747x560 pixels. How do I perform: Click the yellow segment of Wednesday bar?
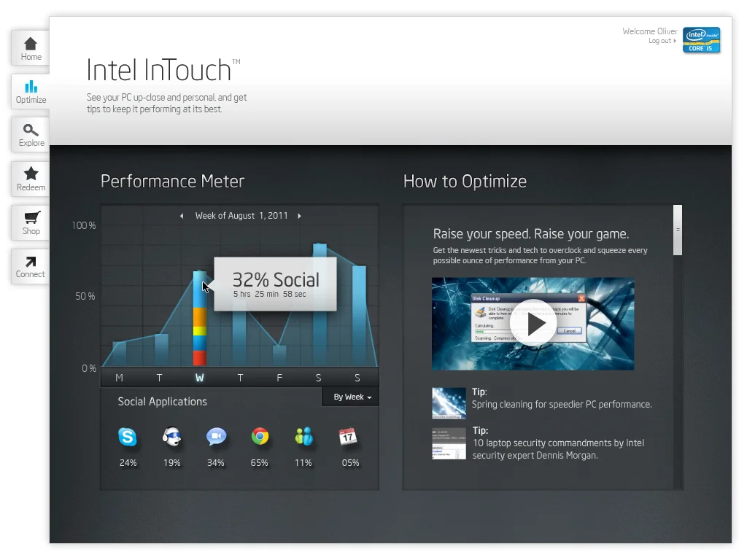pos(200,332)
